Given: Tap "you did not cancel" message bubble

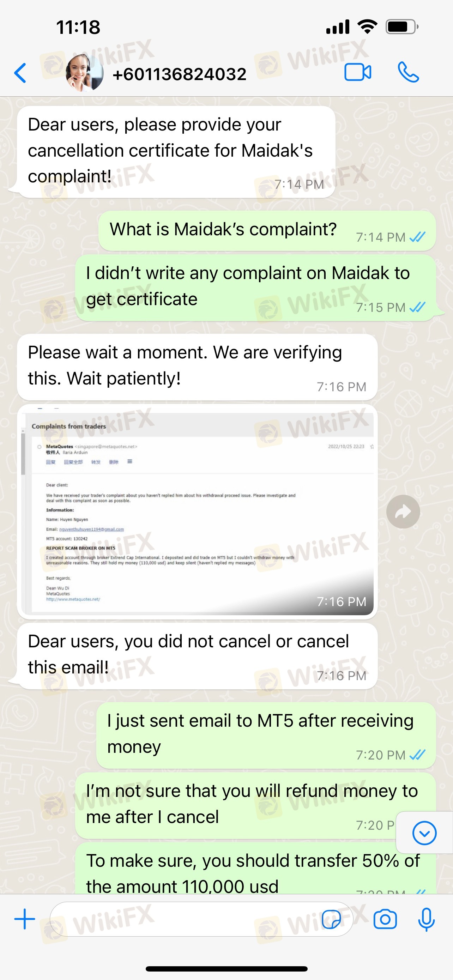Looking at the screenshot, I should [197, 656].
